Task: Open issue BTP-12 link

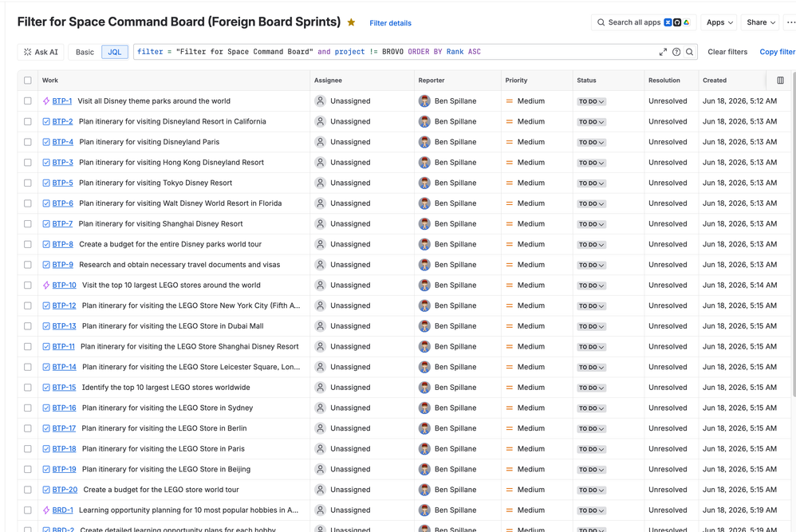Action: click(64, 305)
